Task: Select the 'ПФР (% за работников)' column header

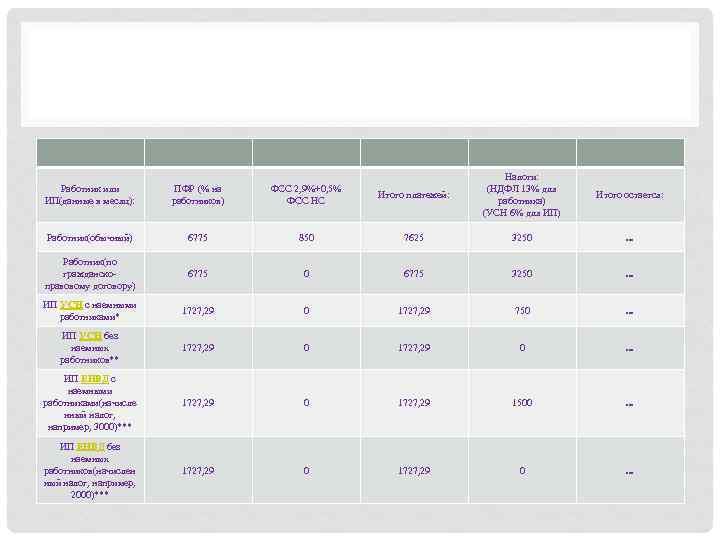Action: [x=198, y=195]
